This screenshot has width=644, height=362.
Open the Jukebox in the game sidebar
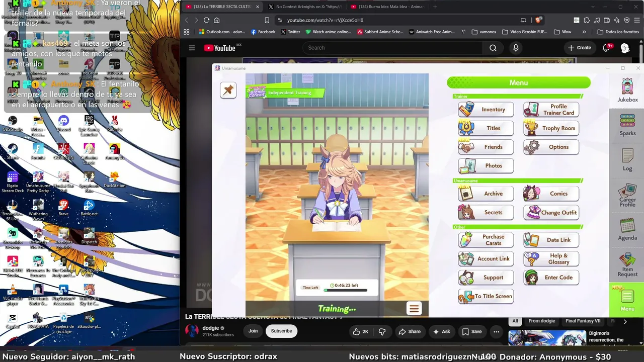[627, 90]
